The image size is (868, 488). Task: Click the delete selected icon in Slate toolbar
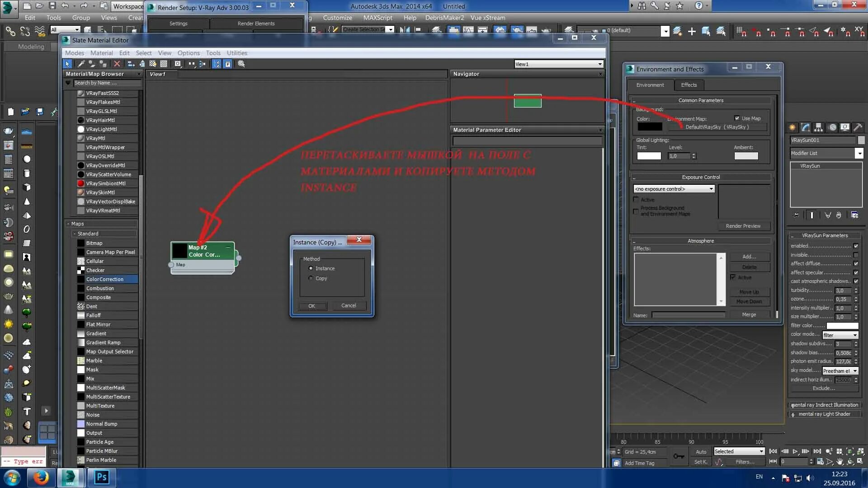(x=117, y=64)
